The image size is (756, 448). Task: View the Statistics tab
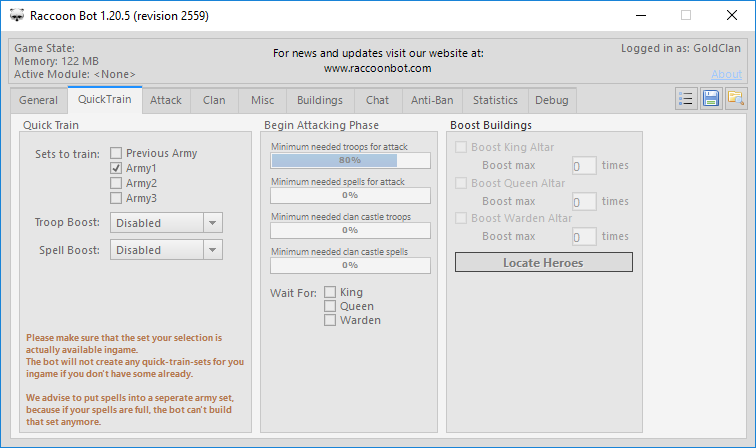[x=495, y=100]
